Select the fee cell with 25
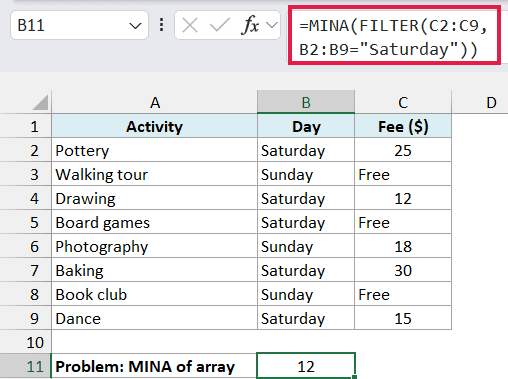 tap(403, 150)
